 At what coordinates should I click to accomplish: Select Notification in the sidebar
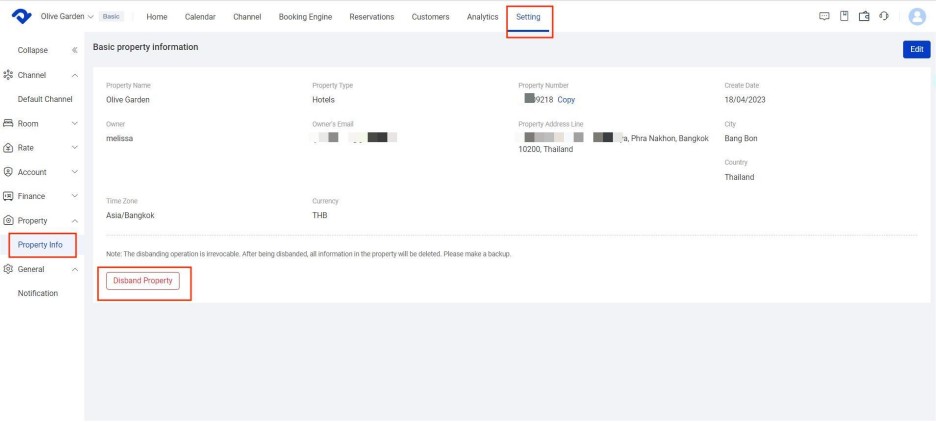click(38, 293)
